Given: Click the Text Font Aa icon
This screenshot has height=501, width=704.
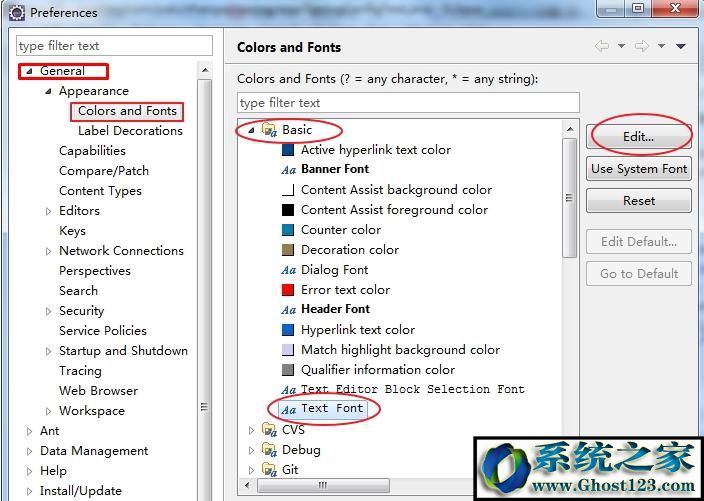Looking at the screenshot, I should [288, 409].
